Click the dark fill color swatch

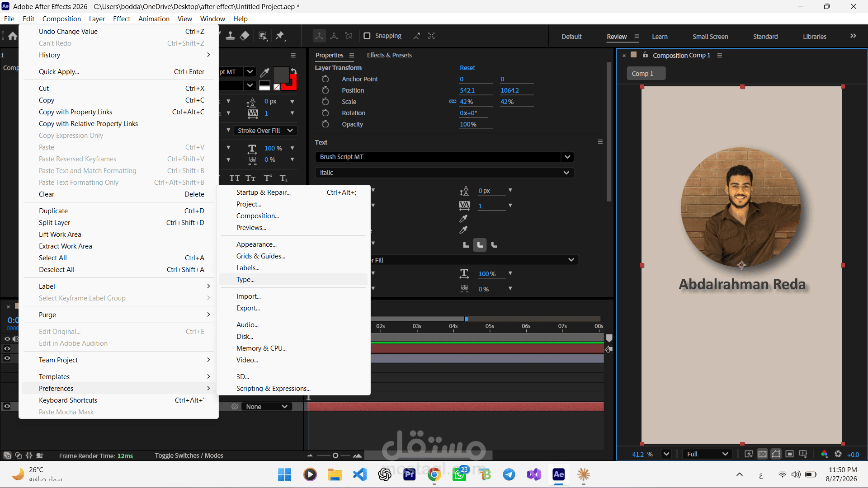[280, 75]
